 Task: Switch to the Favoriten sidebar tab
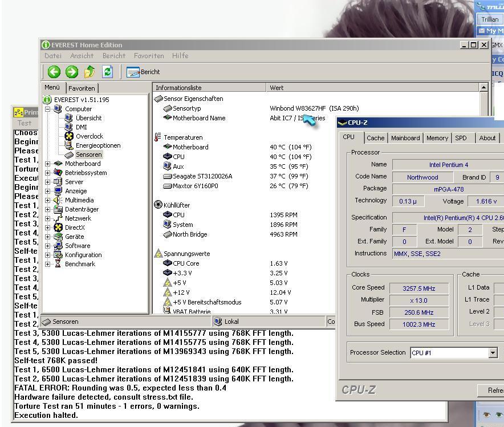(82, 88)
